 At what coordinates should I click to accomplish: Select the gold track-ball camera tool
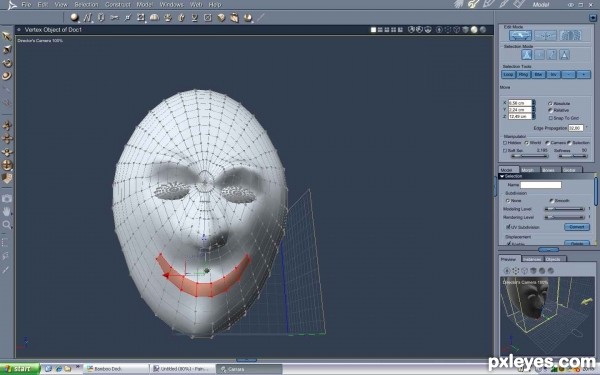[x=7, y=165]
